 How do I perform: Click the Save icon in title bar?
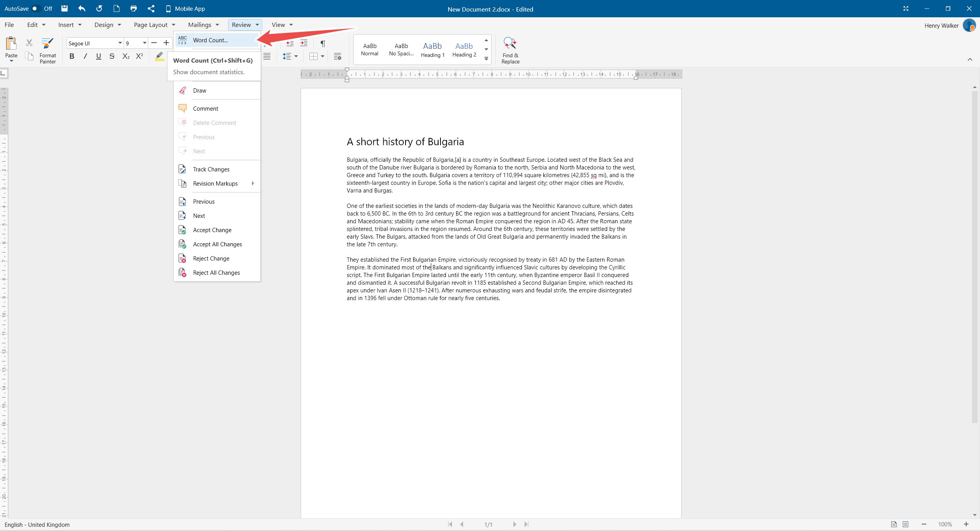click(x=65, y=8)
